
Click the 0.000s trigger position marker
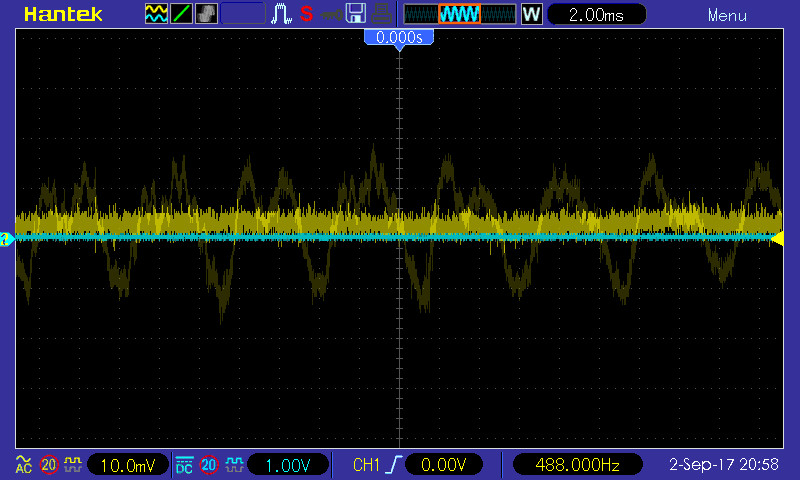click(399, 38)
